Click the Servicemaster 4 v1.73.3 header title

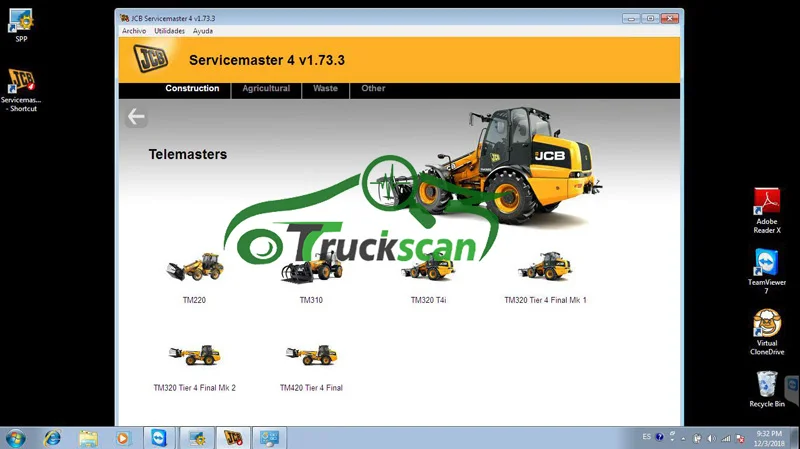point(267,60)
